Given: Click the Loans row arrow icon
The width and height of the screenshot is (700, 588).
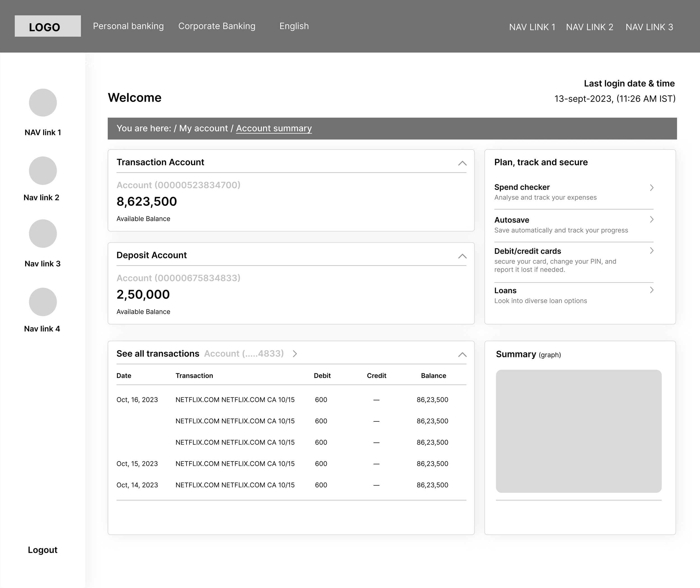Looking at the screenshot, I should (x=652, y=290).
